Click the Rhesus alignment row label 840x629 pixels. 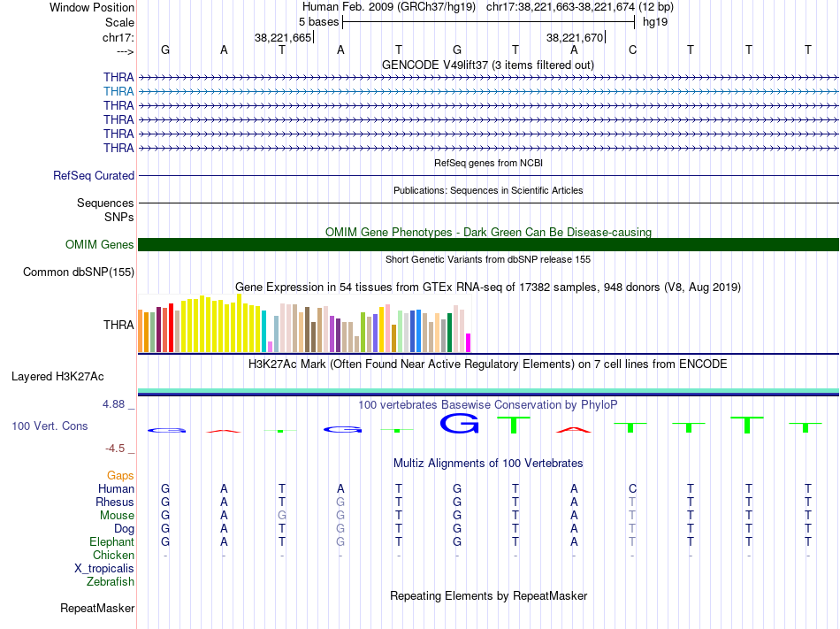115,502
